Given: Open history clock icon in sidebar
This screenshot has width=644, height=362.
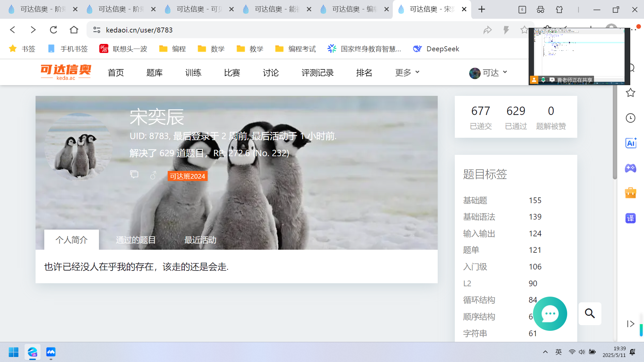Looking at the screenshot, I should click(x=631, y=118).
